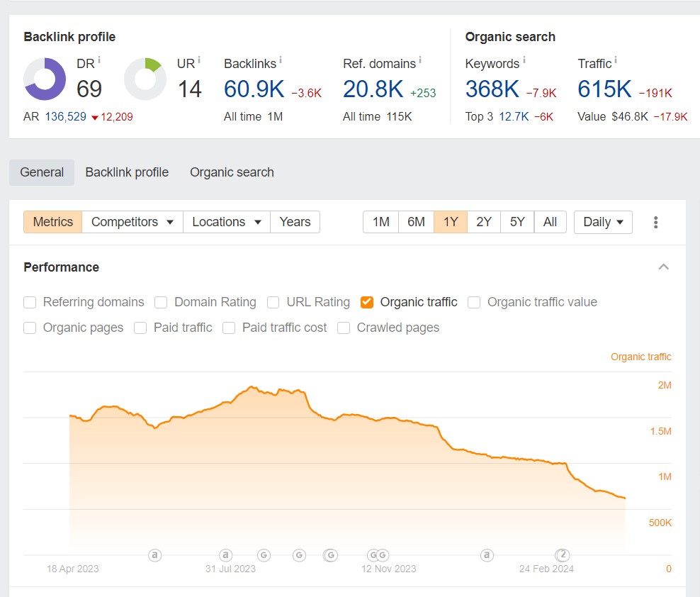Set chart range to 6M
The width and height of the screenshot is (700, 597).
pos(416,222)
